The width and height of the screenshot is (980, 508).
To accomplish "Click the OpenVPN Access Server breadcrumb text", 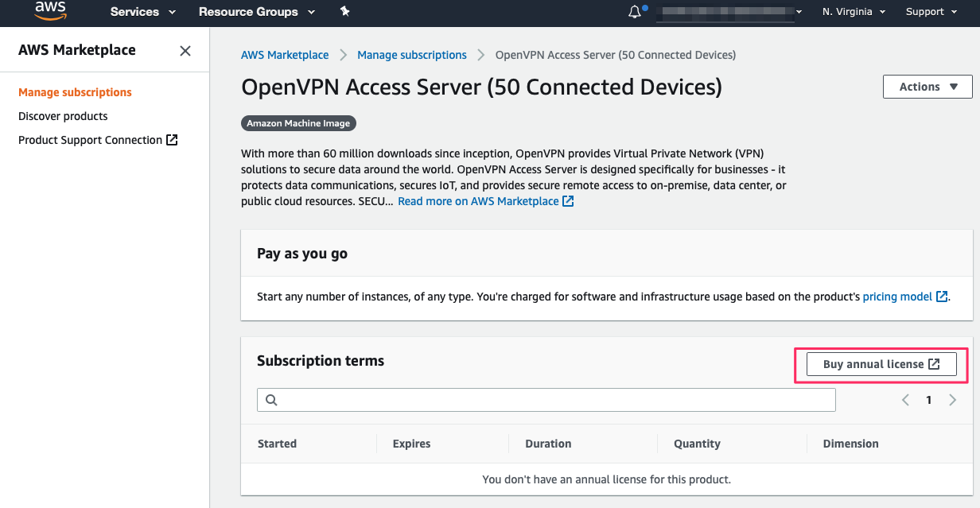I will (616, 55).
